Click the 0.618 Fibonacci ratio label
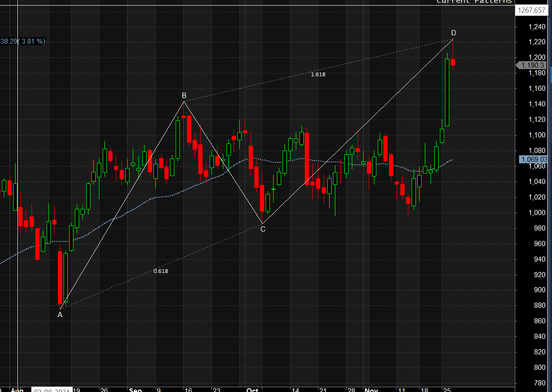Image resolution: width=552 pixels, height=392 pixels. [160, 271]
